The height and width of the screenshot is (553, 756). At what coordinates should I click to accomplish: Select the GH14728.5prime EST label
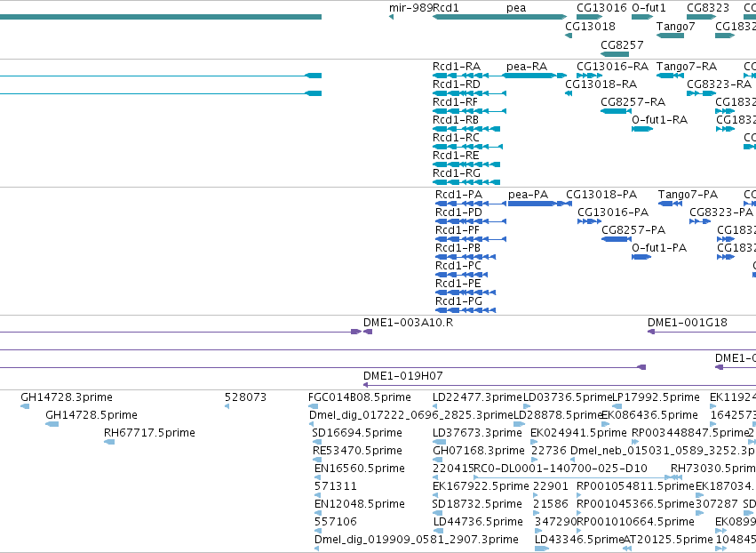click(x=92, y=415)
